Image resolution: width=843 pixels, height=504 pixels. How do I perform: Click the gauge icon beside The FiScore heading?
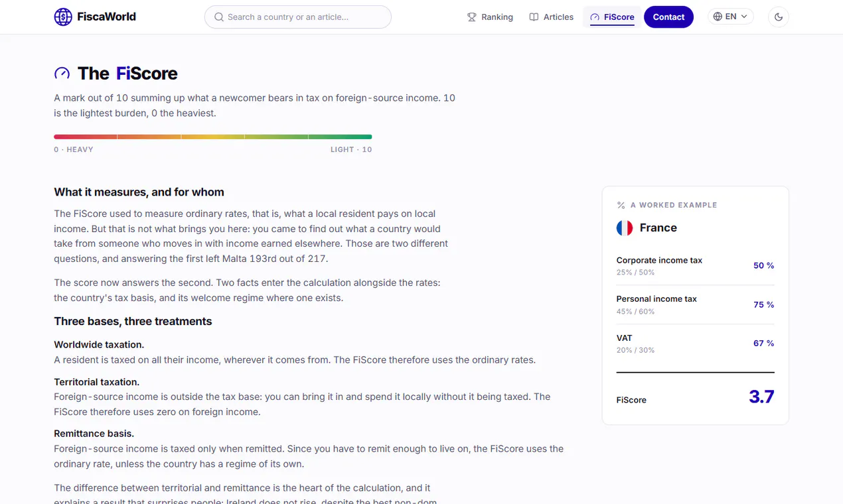click(x=62, y=73)
